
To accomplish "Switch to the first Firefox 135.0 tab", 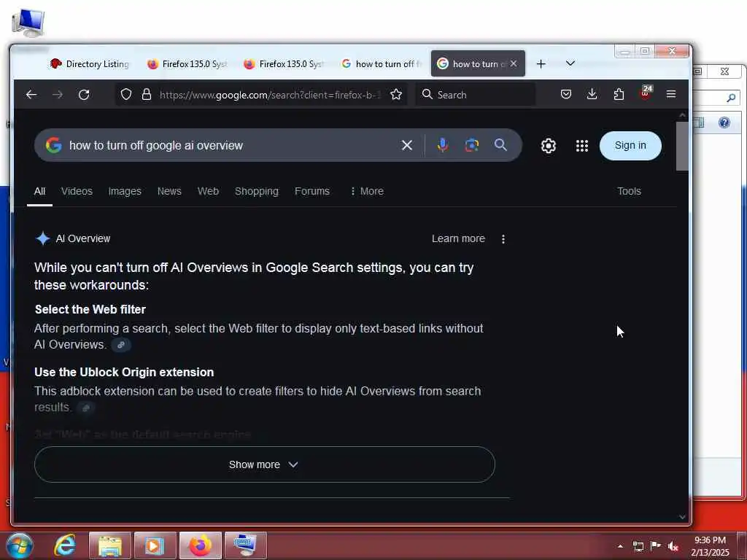I will pyautogui.click(x=187, y=64).
